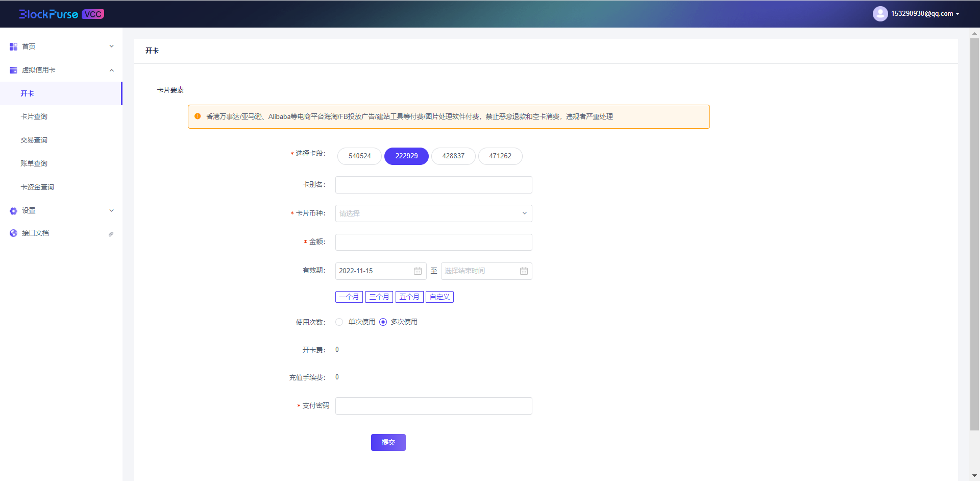Image resolution: width=980 pixels, height=481 pixels.
Task: Select card segment 222929
Action: [406, 156]
